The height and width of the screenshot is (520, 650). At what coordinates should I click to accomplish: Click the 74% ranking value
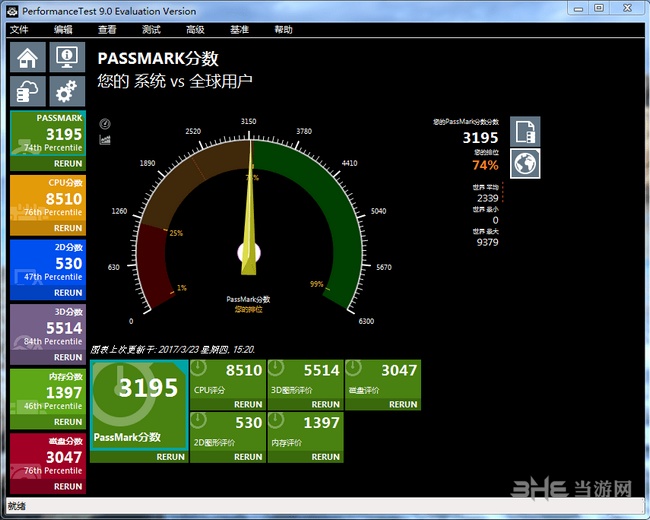pos(485,165)
